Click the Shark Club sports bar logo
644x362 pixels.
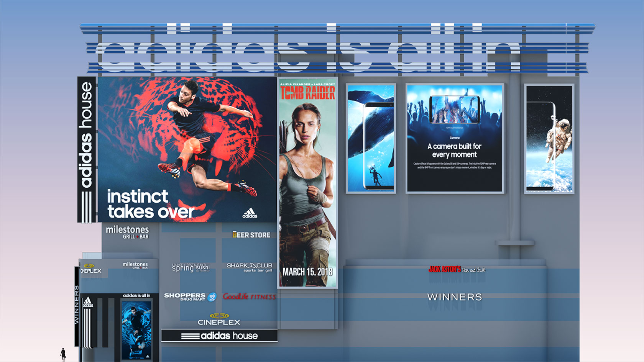(250, 267)
